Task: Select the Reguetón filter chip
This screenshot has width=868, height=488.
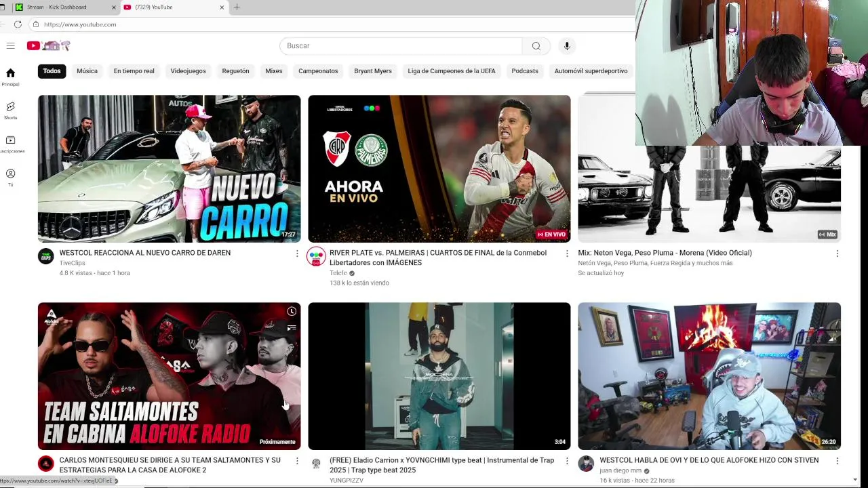Action: pyautogui.click(x=235, y=71)
